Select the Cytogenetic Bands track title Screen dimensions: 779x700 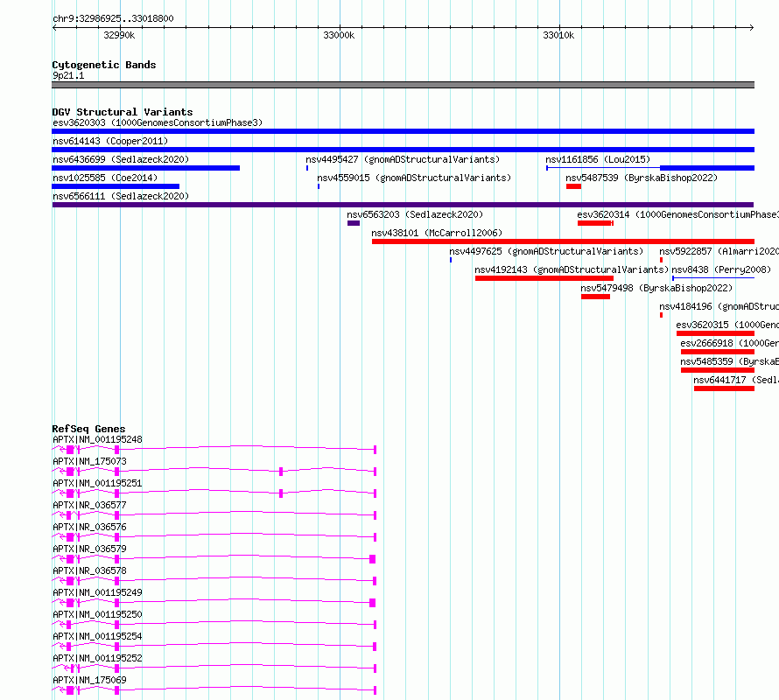tap(104, 65)
